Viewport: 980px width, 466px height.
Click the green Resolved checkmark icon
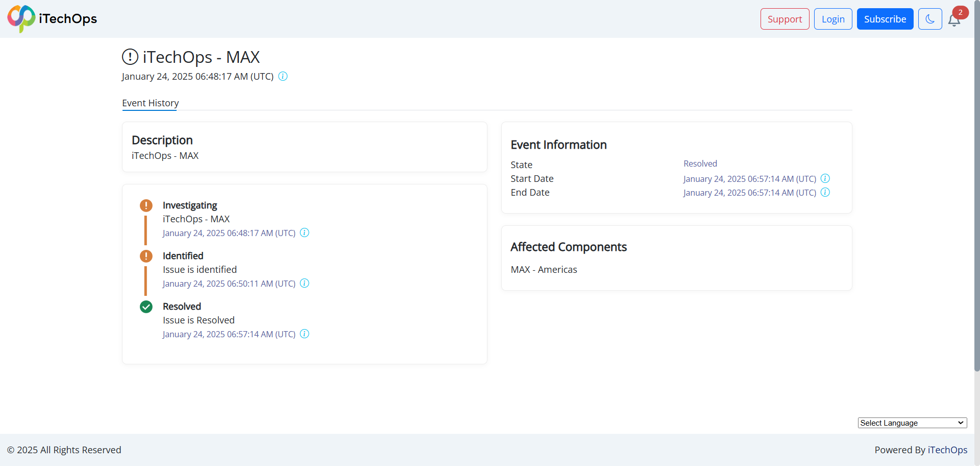point(146,307)
